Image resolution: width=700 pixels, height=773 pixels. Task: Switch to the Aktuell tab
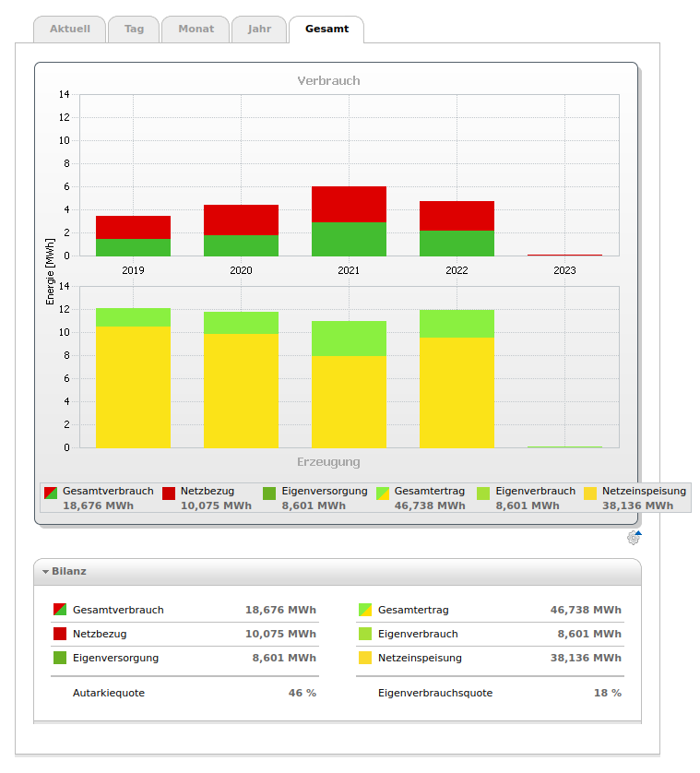(x=69, y=29)
